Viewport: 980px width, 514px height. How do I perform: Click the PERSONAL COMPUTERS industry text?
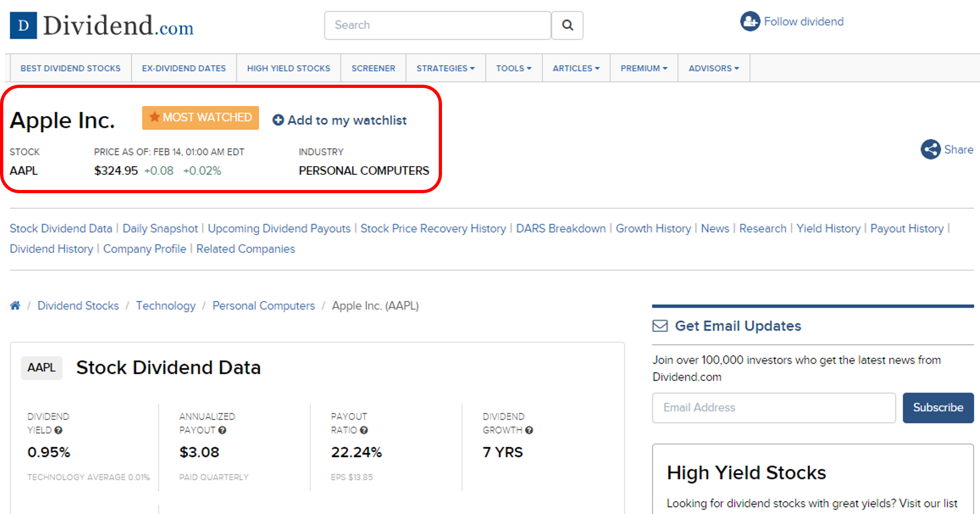[x=364, y=170]
